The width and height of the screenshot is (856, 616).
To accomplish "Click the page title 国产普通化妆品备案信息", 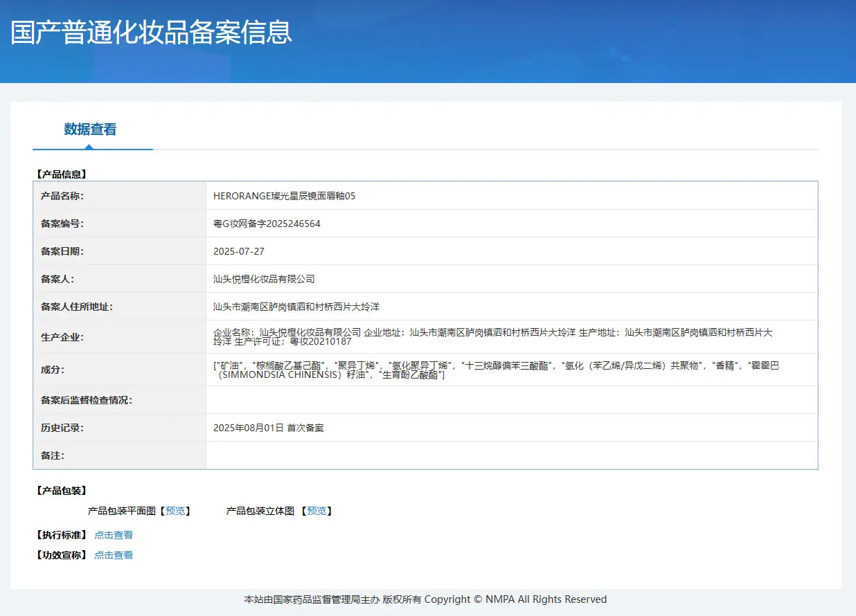I will pos(152,33).
